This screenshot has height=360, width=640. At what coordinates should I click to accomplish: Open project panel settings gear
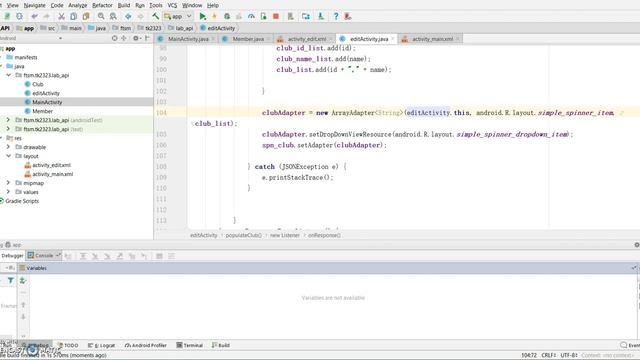tap(136, 38)
